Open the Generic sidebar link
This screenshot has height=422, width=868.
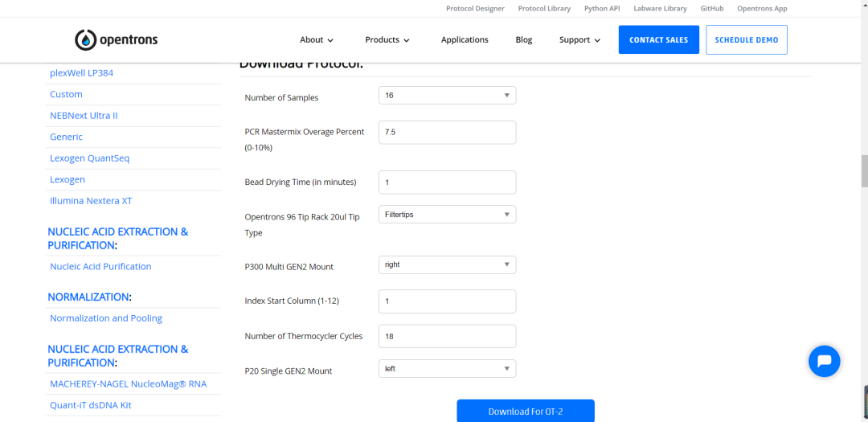click(66, 137)
